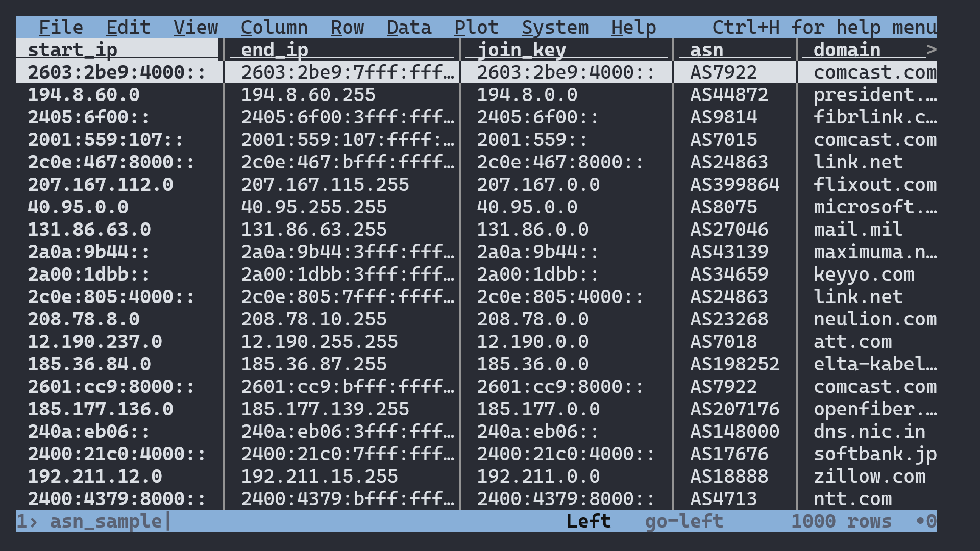Select the join_key column header
This screenshot has height=551, width=980.
coord(521,49)
